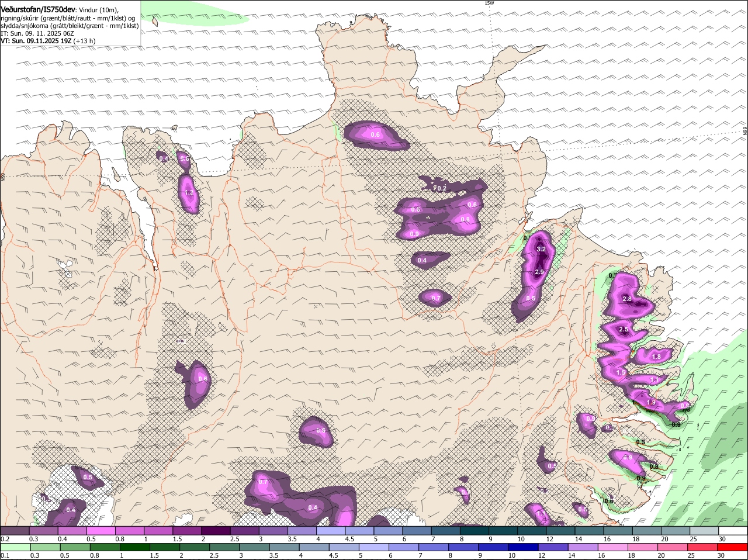This screenshot has height=560, width=748.
Task: Select the dark teal 8–9 snow legend swatch
Action: click(x=474, y=531)
